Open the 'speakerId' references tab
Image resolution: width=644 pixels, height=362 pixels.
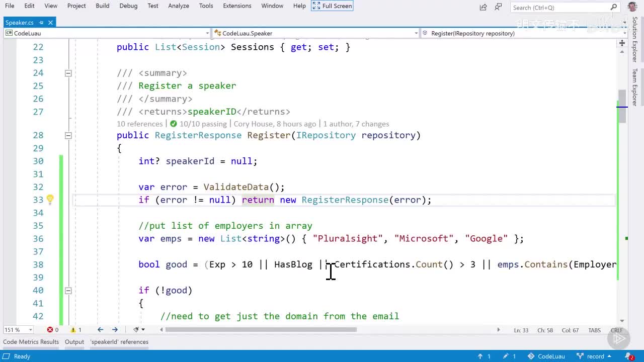tap(119, 342)
